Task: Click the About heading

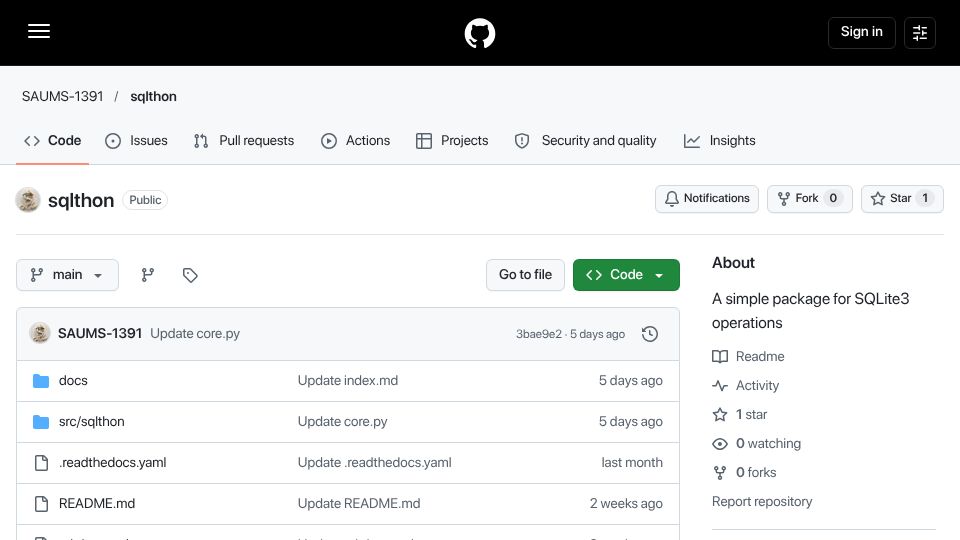Action: click(733, 263)
